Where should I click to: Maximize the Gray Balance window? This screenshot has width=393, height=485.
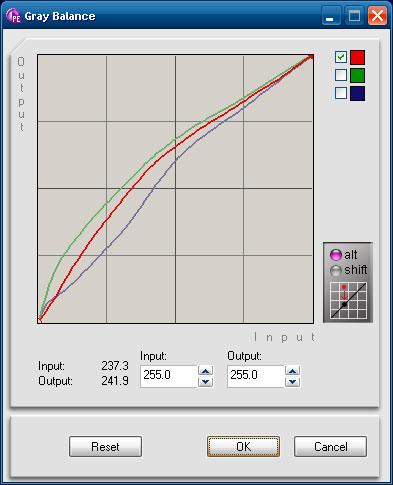tap(354, 16)
